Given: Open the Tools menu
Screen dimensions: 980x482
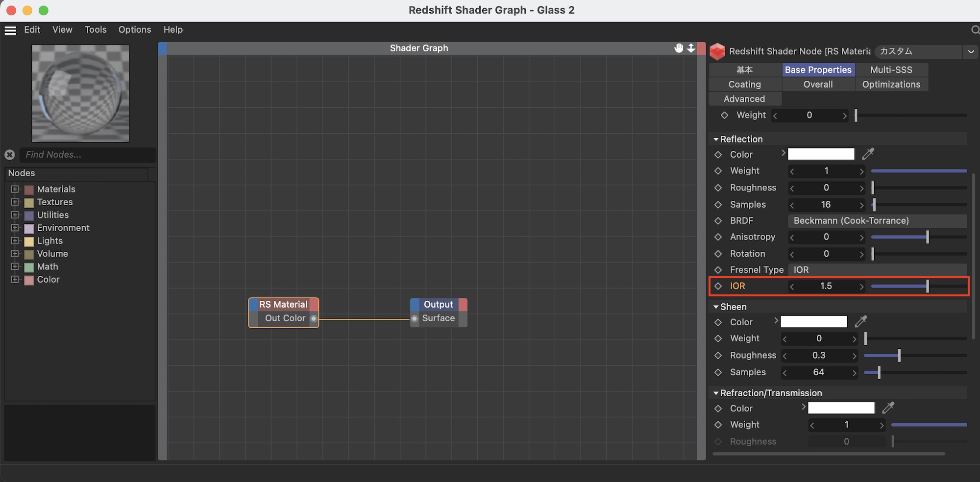Looking at the screenshot, I should [x=96, y=30].
